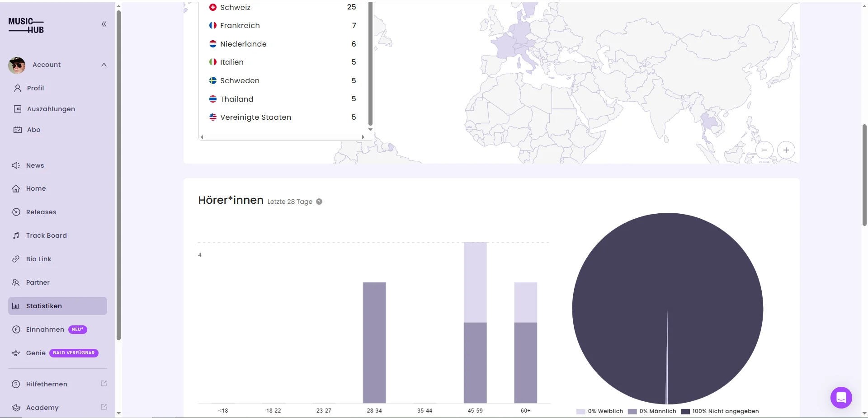
Task: Zoom in the map with plus button
Action: [x=786, y=150]
